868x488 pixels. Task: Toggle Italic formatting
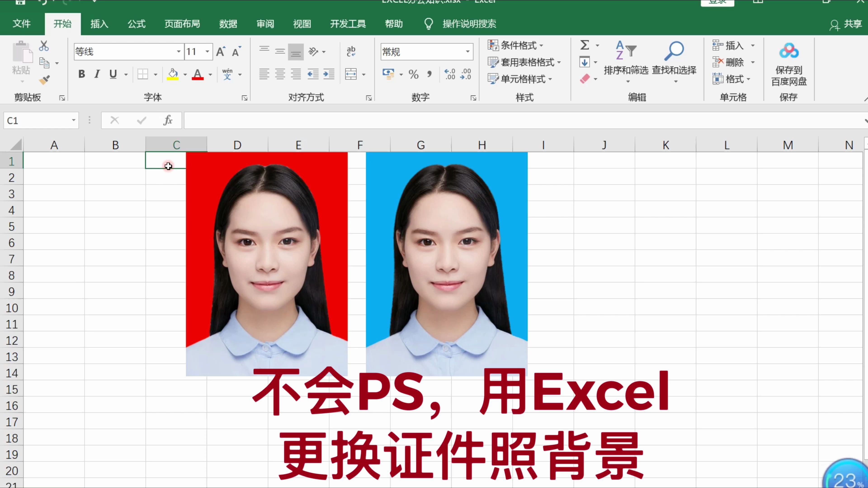coord(97,74)
